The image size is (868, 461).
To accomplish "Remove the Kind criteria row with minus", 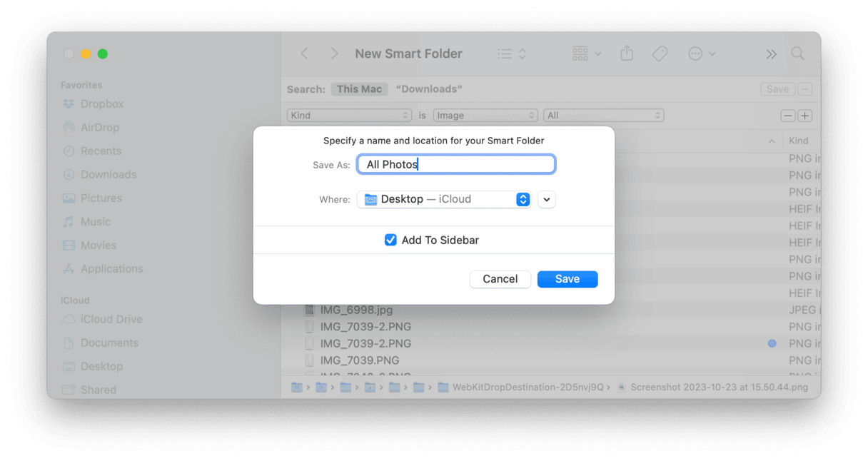I will (x=788, y=116).
